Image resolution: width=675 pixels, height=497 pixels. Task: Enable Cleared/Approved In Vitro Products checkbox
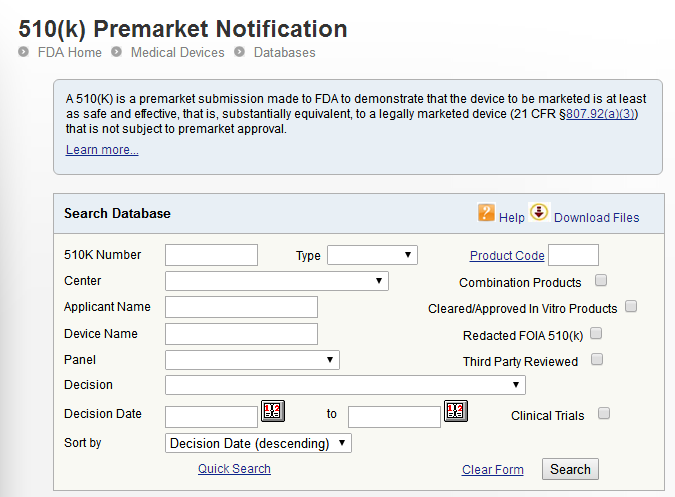[x=631, y=307]
